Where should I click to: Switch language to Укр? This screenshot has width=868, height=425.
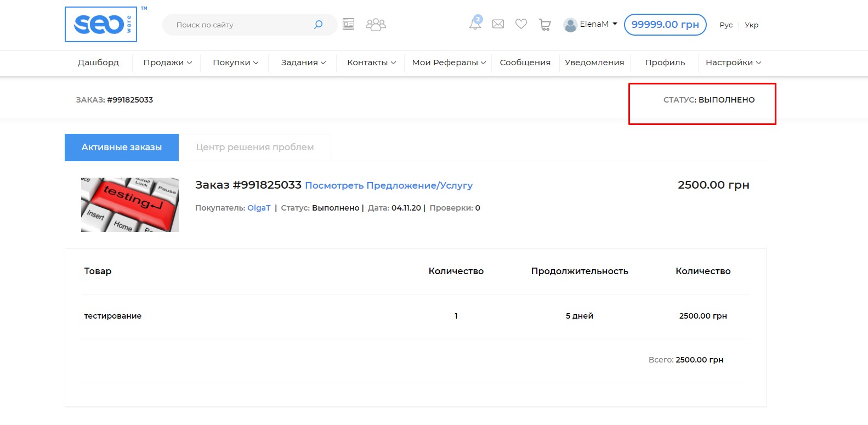pos(751,25)
